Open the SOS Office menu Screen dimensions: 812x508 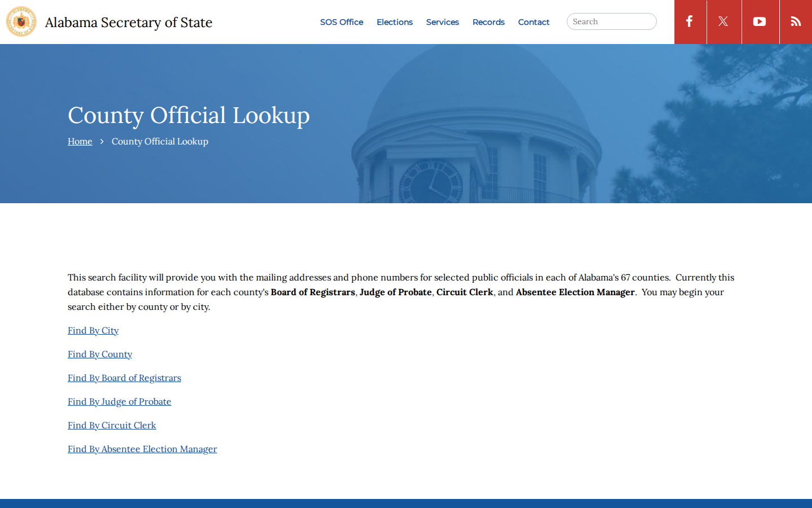342,22
